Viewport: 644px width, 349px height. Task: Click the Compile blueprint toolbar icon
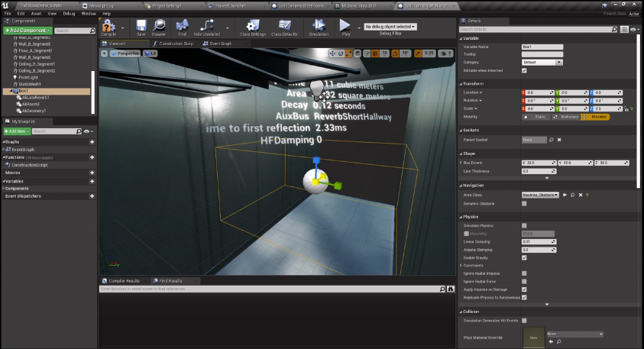click(x=108, y=27)
